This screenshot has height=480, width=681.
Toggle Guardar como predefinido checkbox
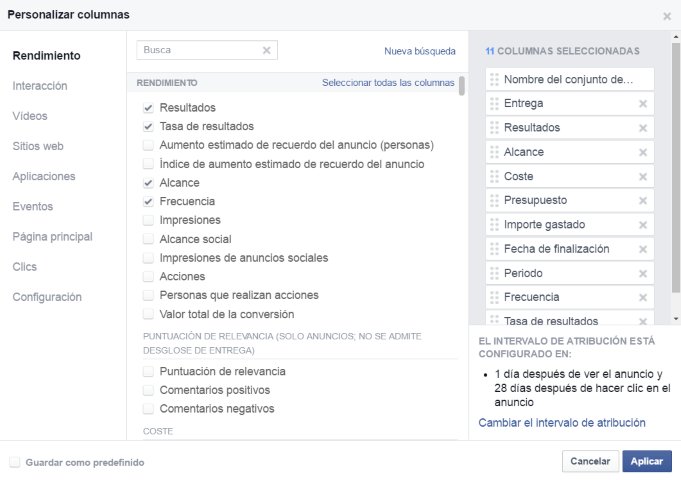point(15,462)
